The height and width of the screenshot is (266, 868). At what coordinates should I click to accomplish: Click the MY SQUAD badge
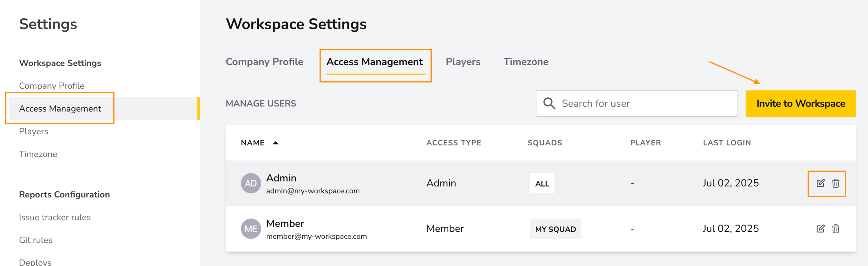point(555,229)
